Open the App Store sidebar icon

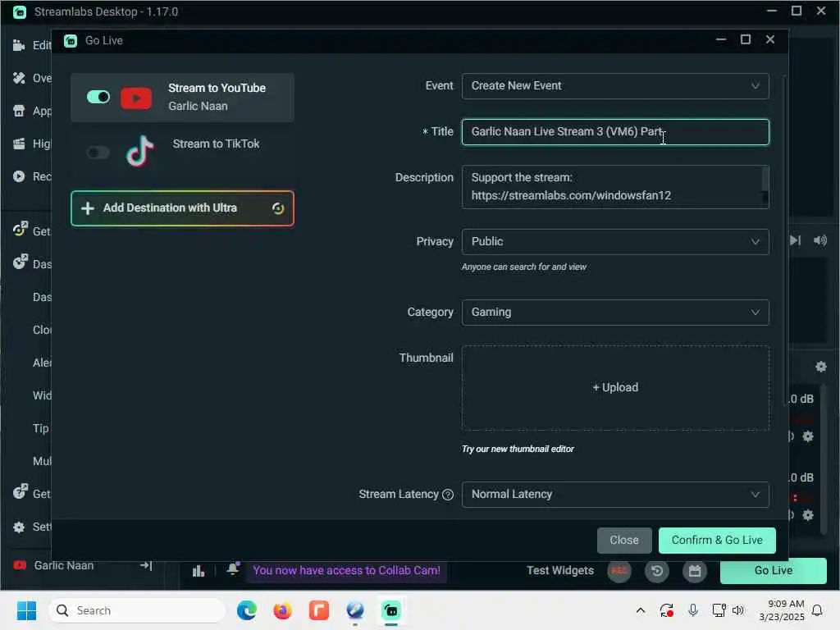(19, 111)
